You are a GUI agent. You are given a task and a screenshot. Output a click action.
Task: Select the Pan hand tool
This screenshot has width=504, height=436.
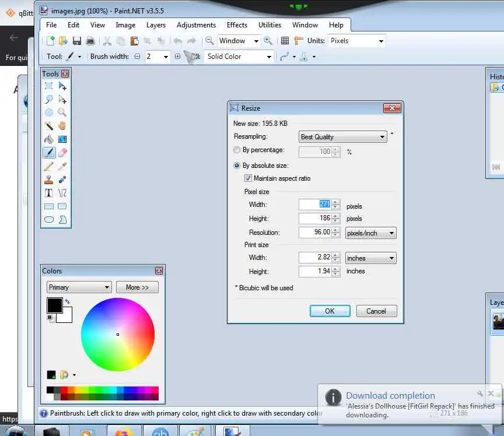[62, 126]
